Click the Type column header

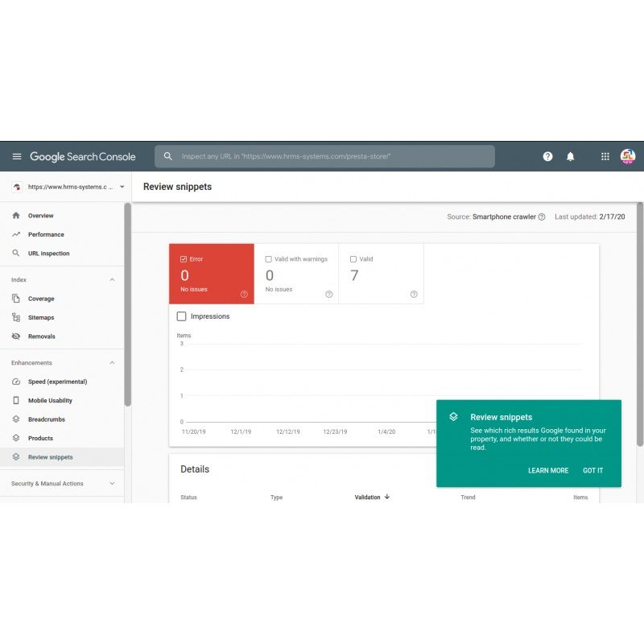point(276,497)
